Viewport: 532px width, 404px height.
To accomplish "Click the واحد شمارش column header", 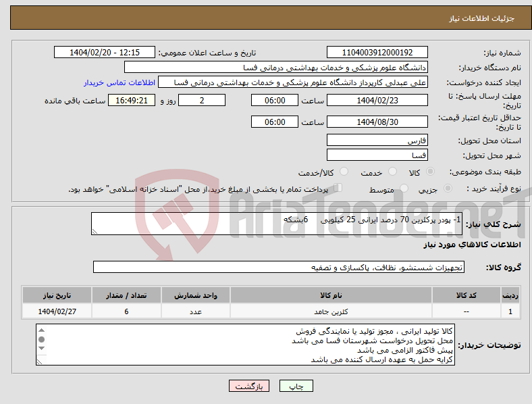I will click(x=196, y=295).
